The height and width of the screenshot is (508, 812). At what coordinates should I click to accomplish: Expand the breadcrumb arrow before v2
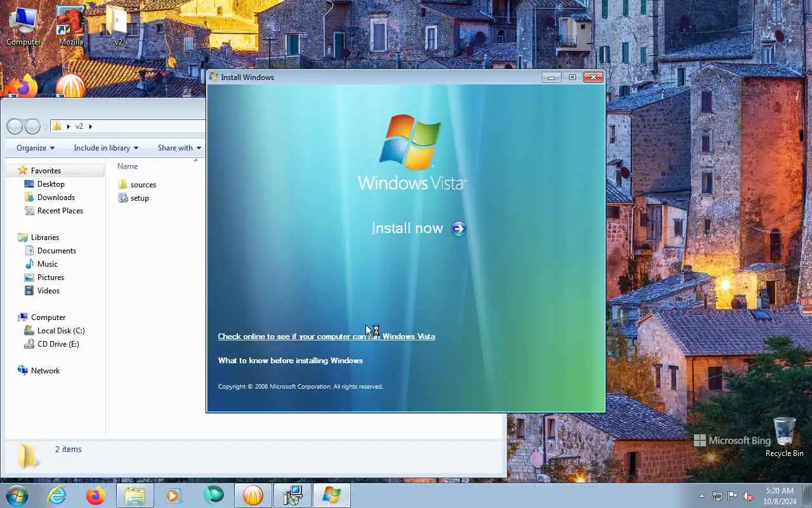[x=69, y=126]
